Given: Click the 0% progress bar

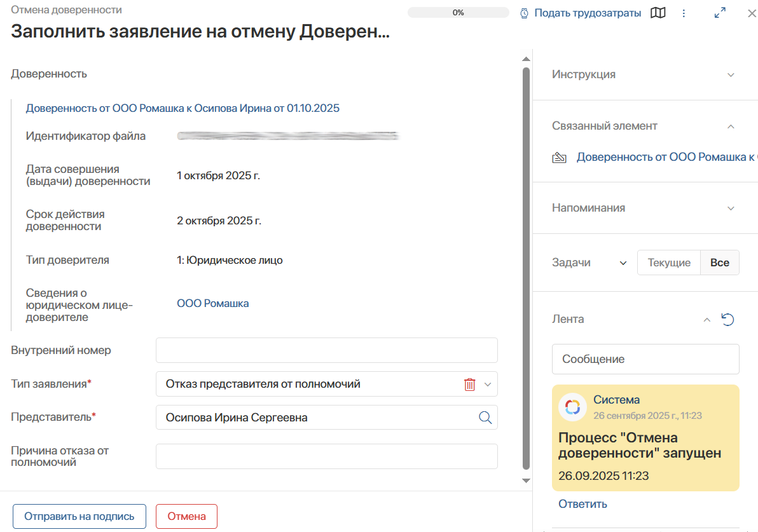Looking at the screenshot, I should coord(458,13).
